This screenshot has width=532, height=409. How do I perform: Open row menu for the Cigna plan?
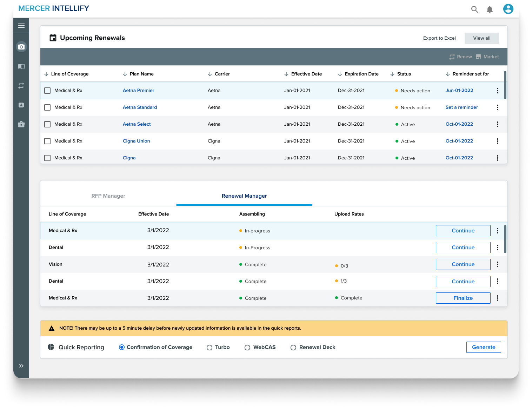(x=498, y=158)
